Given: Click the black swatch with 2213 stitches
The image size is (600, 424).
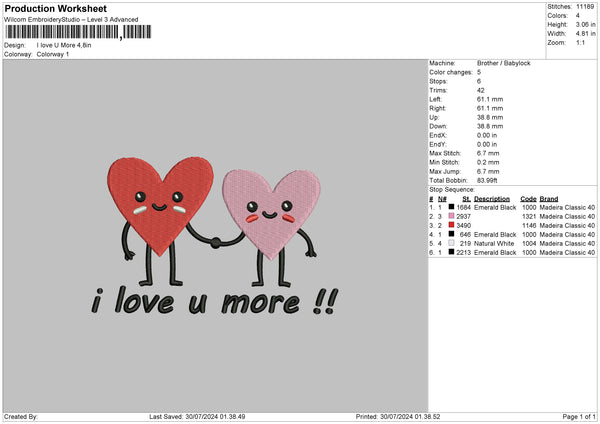Looking at the screenshot, I should coord(452,252).
